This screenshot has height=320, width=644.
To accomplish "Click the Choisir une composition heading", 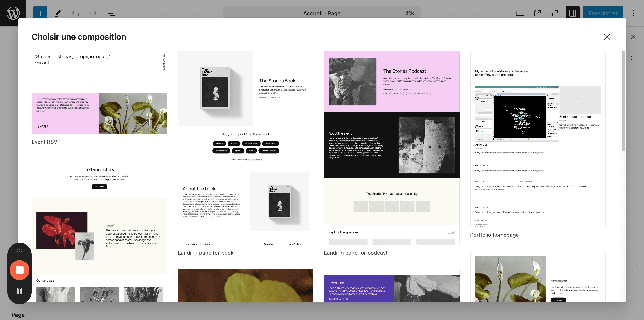I will click(x=79, y=37).
